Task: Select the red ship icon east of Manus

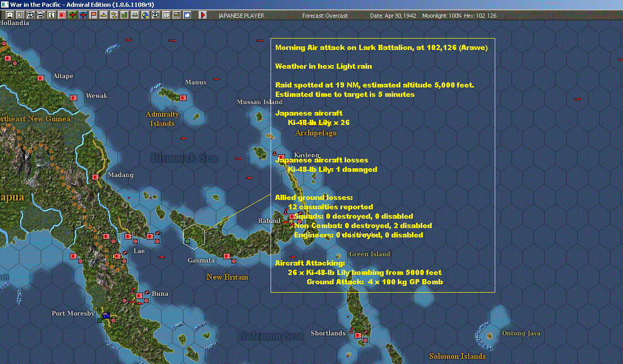Action: pyautogui.click(x=216, y=79)
